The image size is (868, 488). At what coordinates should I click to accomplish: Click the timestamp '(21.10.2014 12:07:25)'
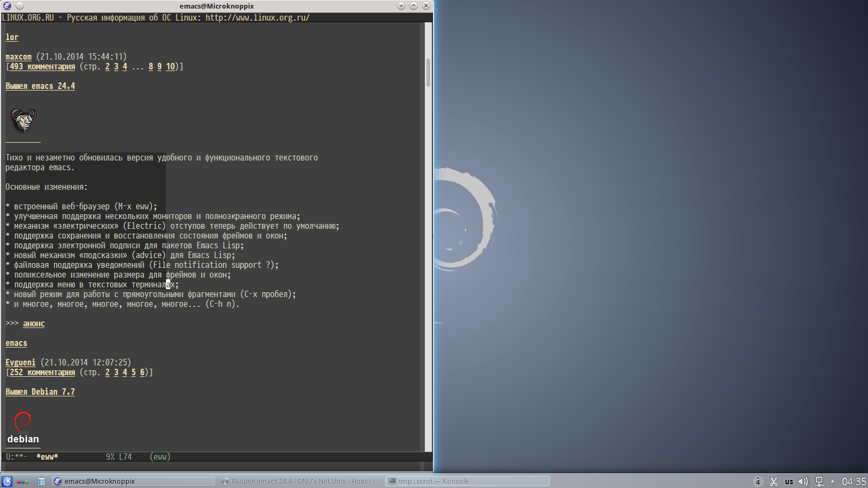[x=86, y=362]
